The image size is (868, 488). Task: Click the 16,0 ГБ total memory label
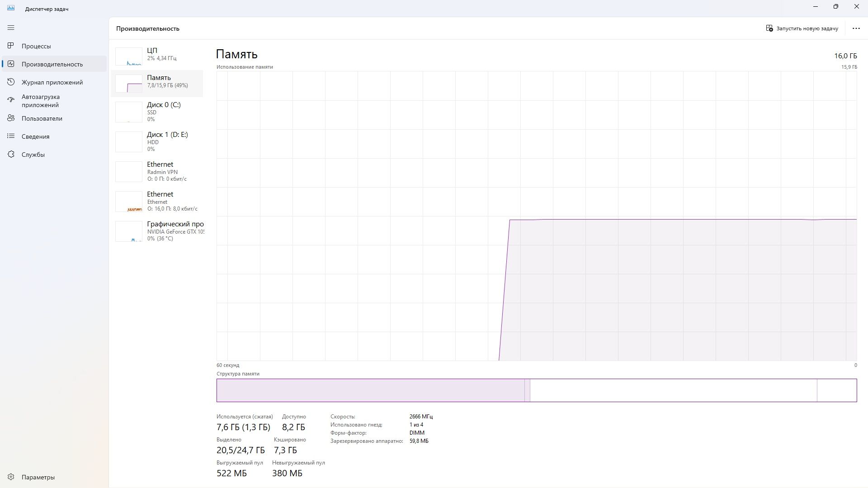click(x=845, y=56)
